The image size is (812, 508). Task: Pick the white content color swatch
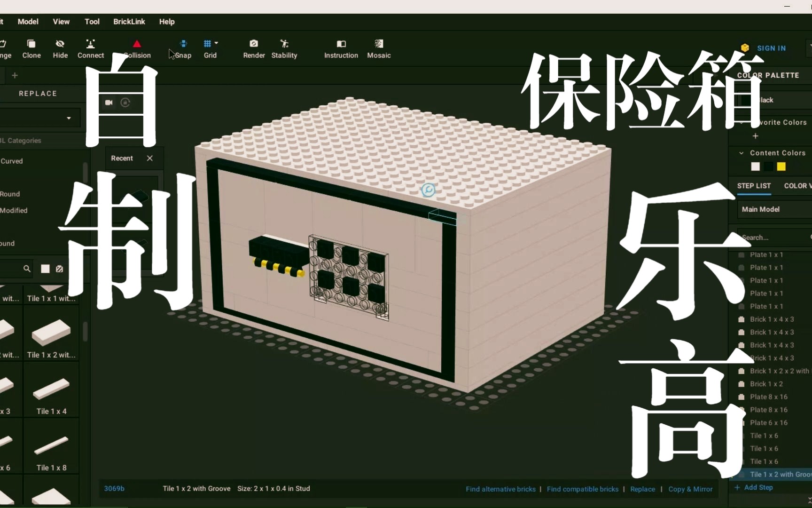pyautogui.click(x=755, y=167)
